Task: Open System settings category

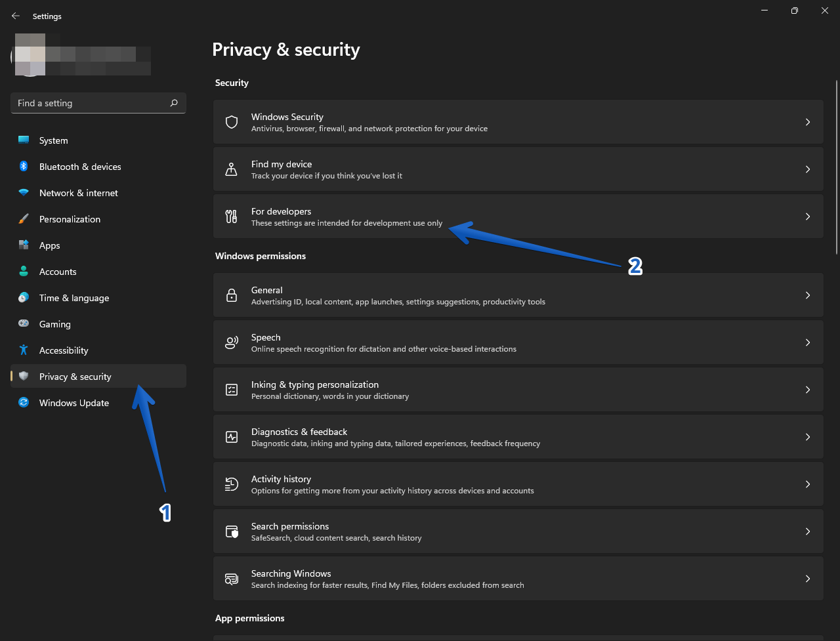Action: [x=98, y=140]
